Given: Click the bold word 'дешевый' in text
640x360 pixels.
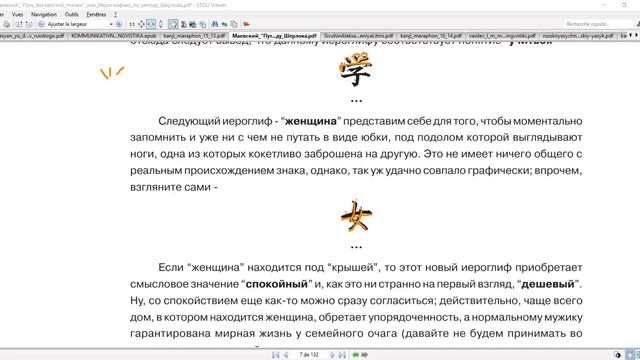Looking at the screenshot, I should pos(547,284).
